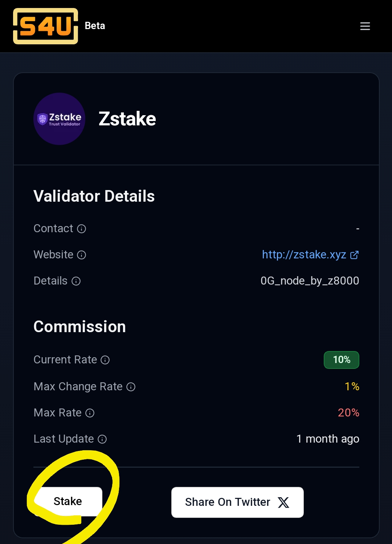
Task: Click the Max Rate info icon
Action: 90,413
